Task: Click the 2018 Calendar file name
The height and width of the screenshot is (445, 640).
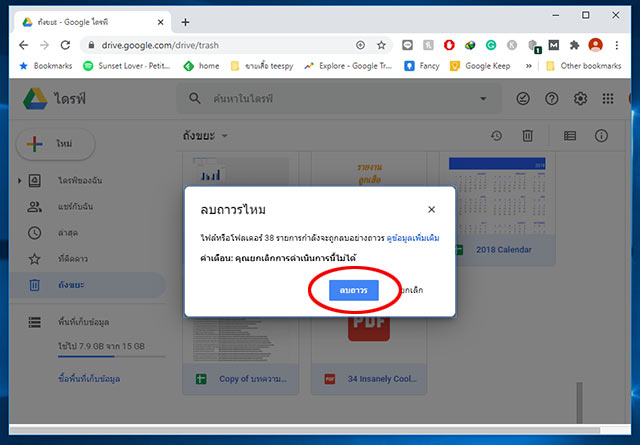Action: click(x=504, y=250)
